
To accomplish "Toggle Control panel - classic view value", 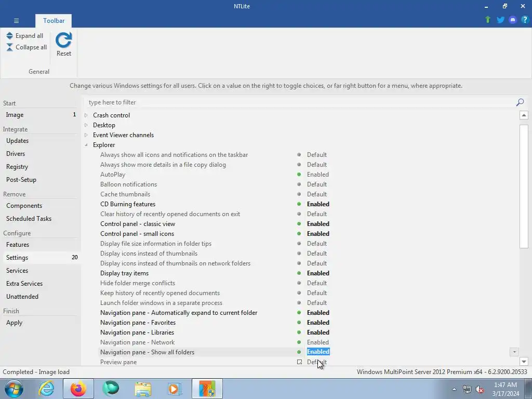I will point(318,223).
